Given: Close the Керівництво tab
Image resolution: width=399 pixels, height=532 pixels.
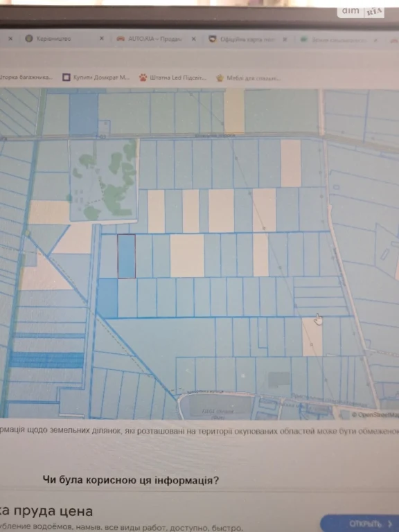Looking at the screenshot, I should click(x=101, y=39).
